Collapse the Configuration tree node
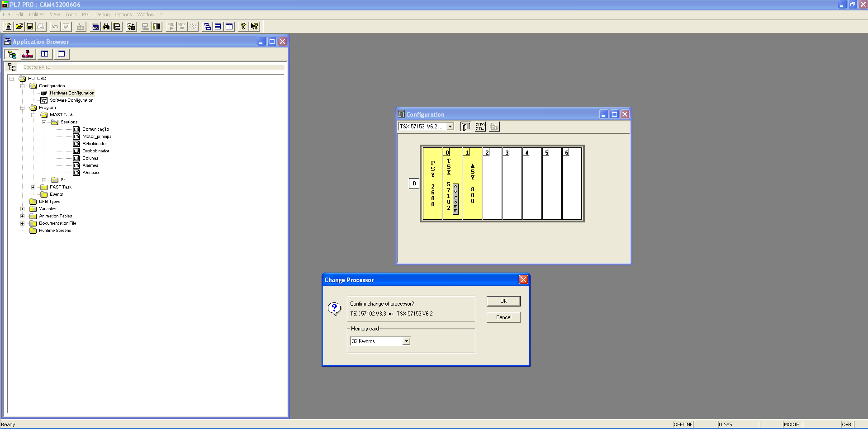 23,86
